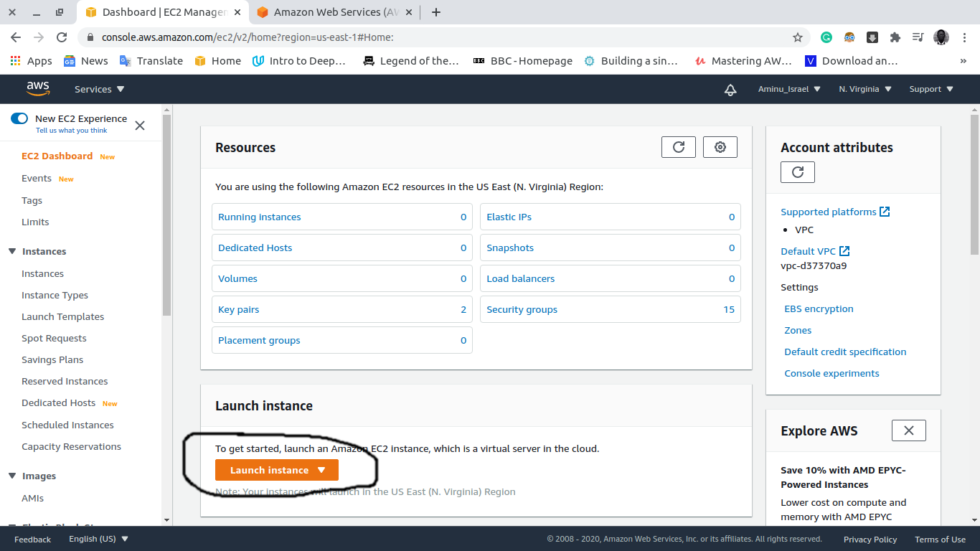The image size is (980, 551).
Task: Open the Privacy Policy footer link
Action: point(870,539)
